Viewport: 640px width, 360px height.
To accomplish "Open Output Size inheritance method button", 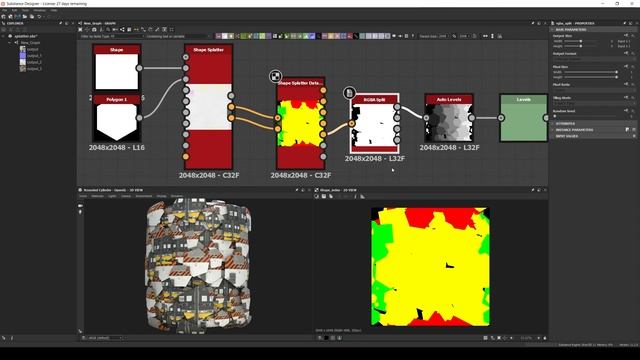I will (626, 36).
